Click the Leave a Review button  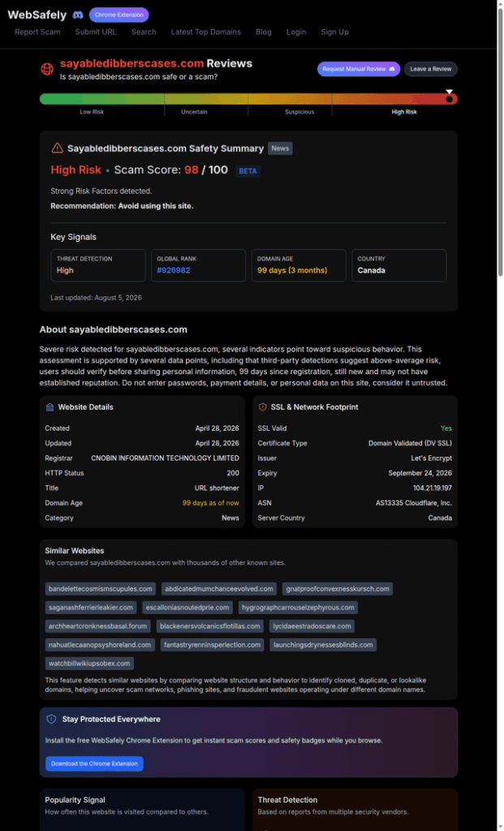point(431,69)
